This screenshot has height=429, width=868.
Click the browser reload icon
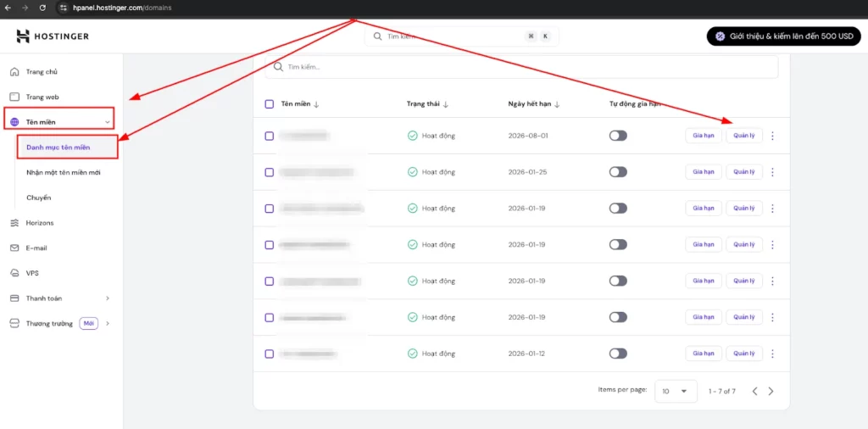click(x=42, y=8)
